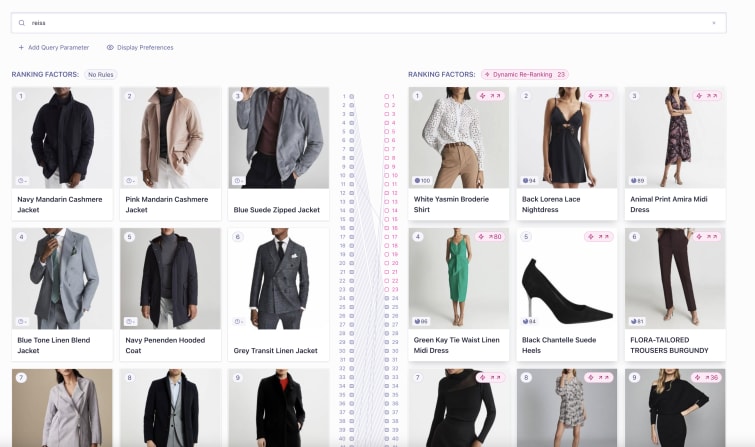Click score 81 badge on Flora-Tailored Trousers
755x447 pixels.
click(x=638, y=321)
